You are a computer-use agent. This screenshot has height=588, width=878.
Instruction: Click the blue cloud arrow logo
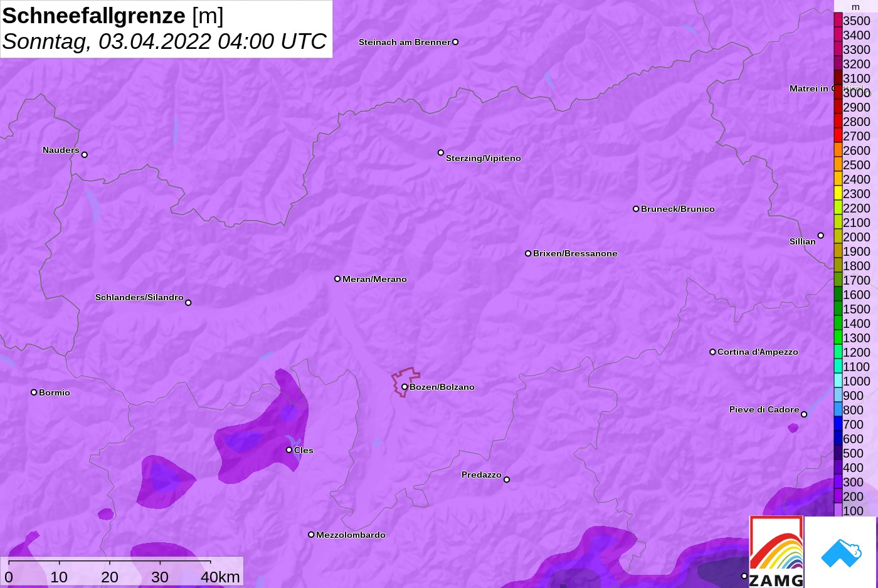point(841,553)
